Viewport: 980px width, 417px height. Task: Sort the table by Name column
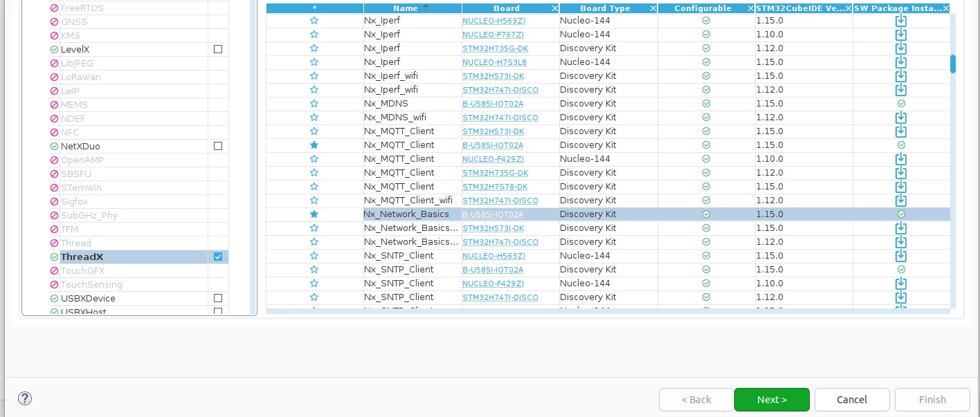click(x=406, y=8)
